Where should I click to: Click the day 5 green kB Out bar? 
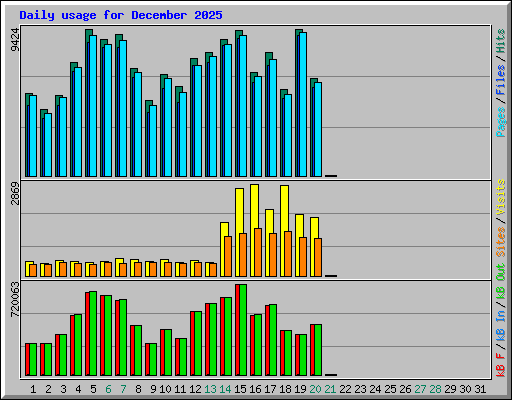click(x=93, y=334)
